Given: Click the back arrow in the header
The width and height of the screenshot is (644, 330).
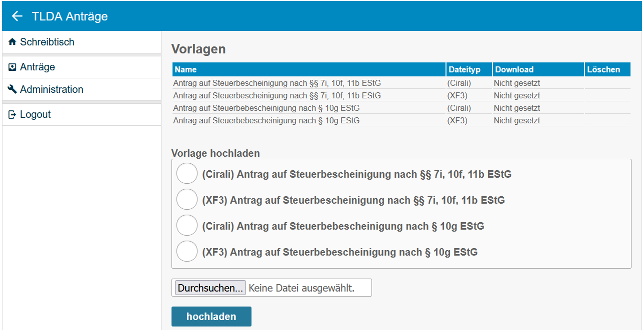Looking at the screenshot, I should [x=16, y=16].
